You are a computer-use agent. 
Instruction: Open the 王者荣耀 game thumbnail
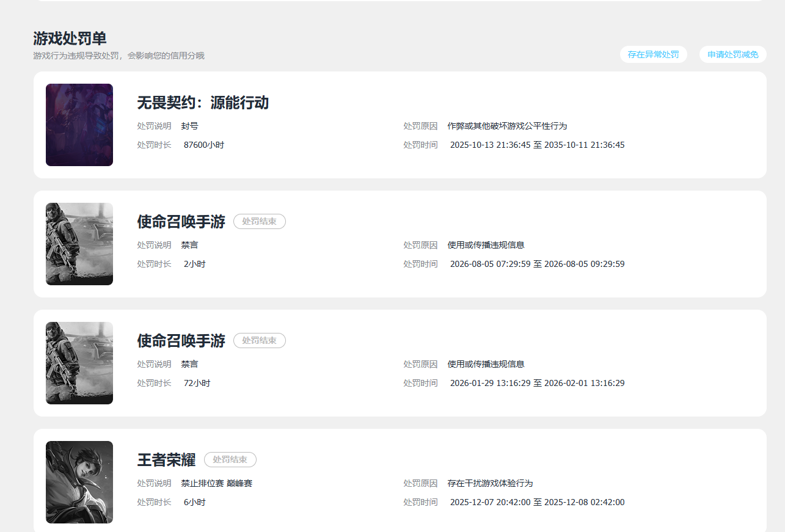79,482
